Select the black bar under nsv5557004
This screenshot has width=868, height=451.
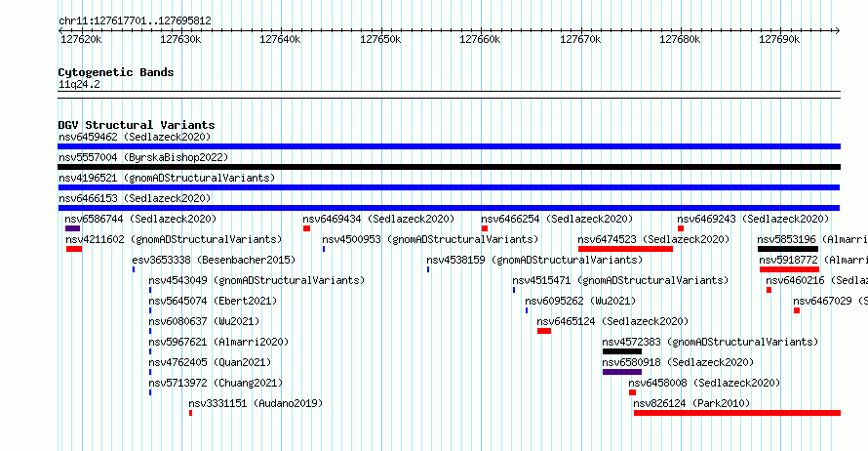449,167
